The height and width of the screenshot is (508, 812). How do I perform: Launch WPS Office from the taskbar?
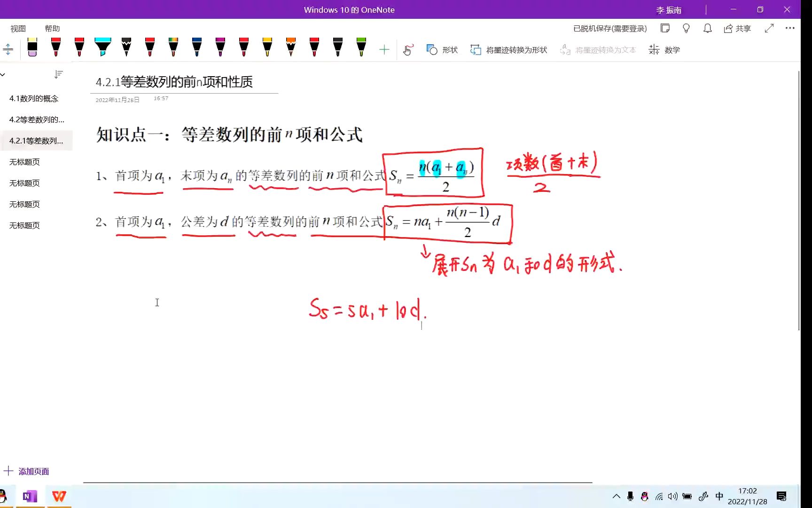click(x=58, y=496)
